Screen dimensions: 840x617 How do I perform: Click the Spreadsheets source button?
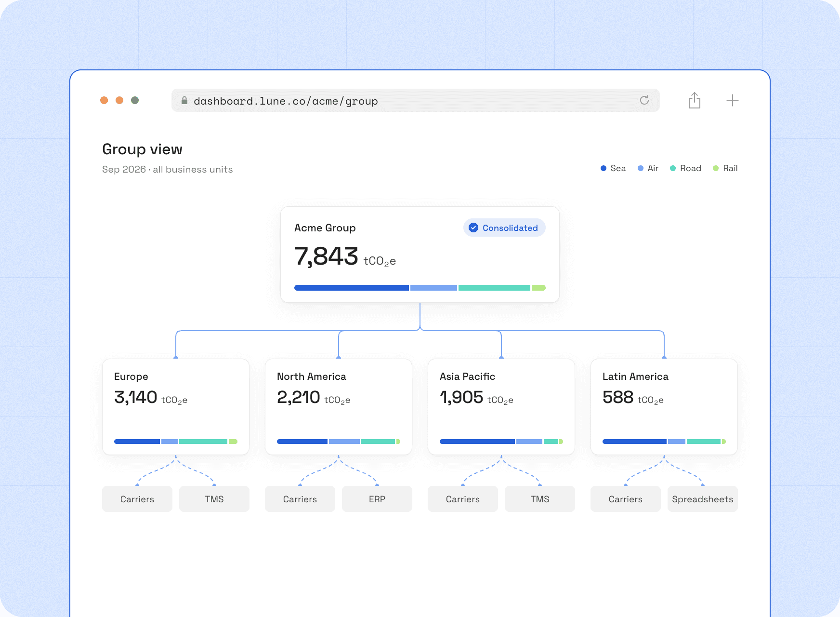[703, 499]
